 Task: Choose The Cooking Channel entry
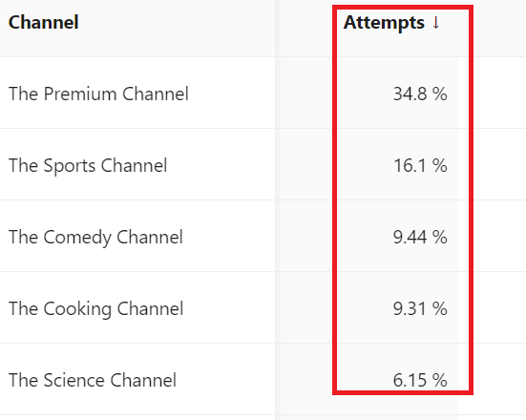click(95, 308)
